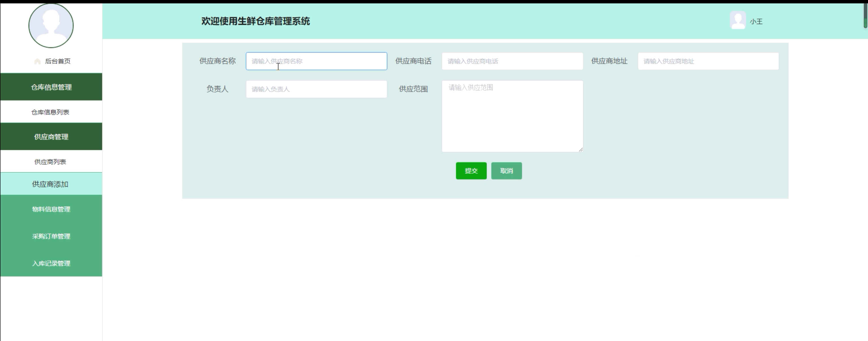The image size is (868, 341).
Task: Click the 负责人 input field
Action: [x=316, y=89]
